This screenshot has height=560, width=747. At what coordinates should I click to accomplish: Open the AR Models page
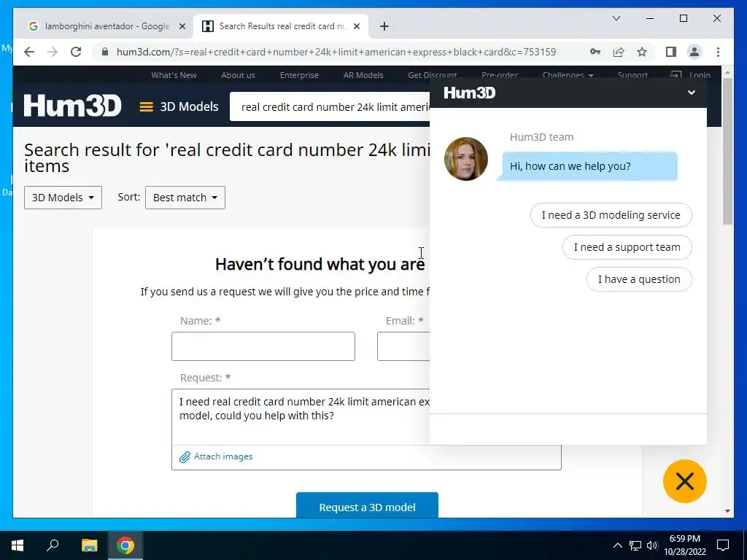363,75
